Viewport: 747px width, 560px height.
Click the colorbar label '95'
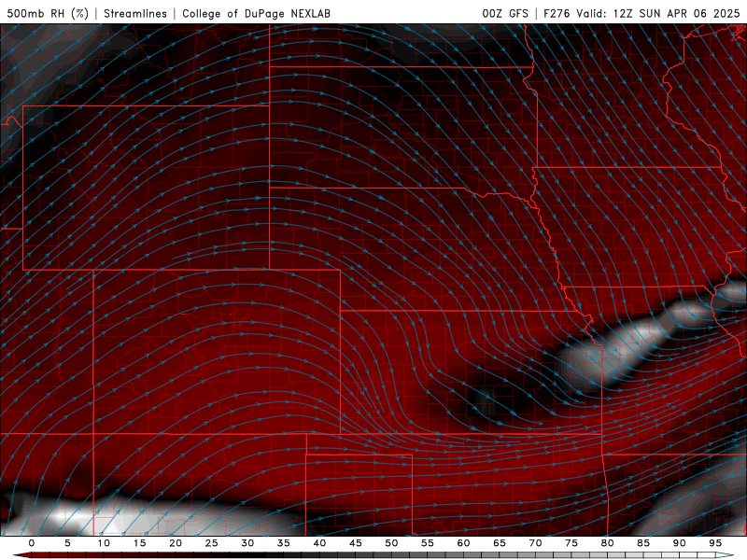click(x=715, y=543)
